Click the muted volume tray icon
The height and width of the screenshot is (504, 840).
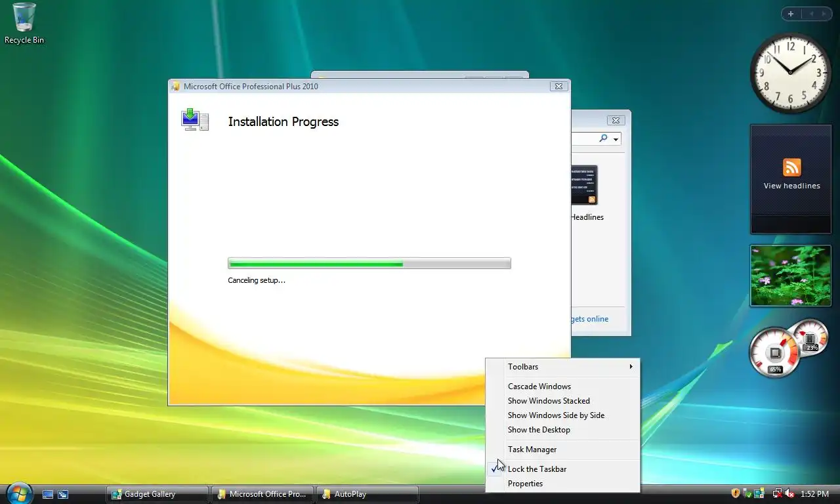[x=789, y=493]
